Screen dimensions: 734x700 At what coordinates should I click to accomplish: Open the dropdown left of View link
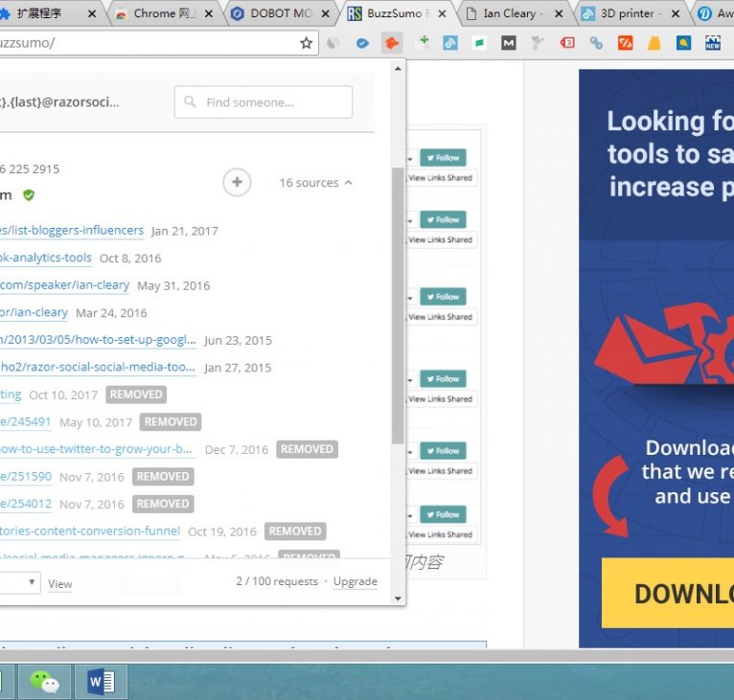tap(19, 582)
